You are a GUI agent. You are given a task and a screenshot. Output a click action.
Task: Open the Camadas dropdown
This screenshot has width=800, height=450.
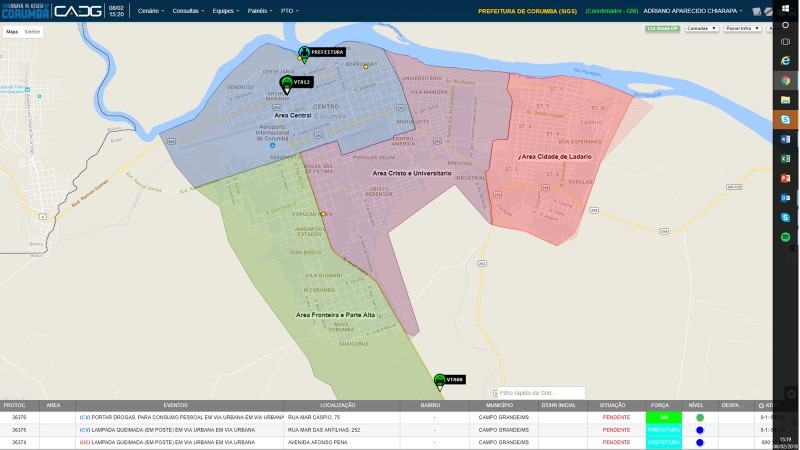(702, 29)
